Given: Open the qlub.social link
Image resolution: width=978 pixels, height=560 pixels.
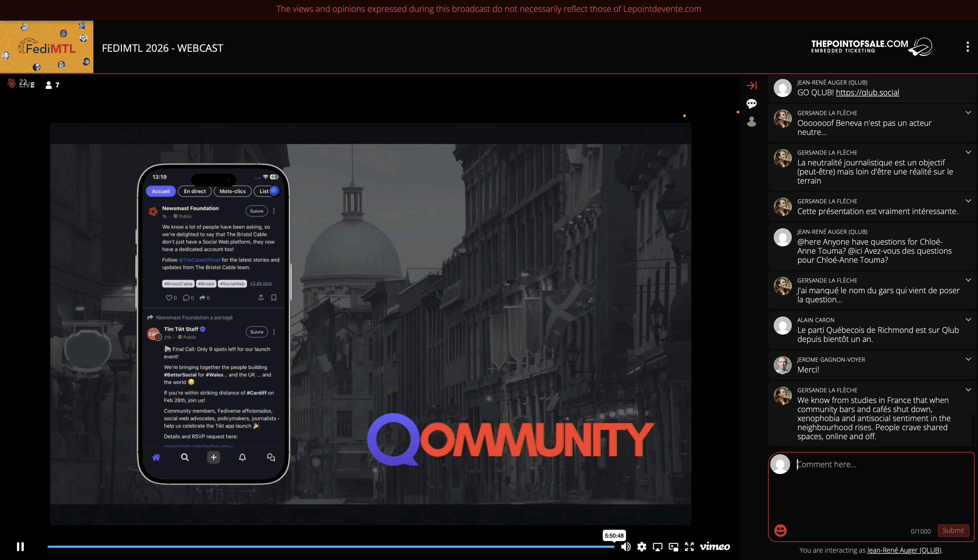Looking at the screenshot, I should [867, 93].
